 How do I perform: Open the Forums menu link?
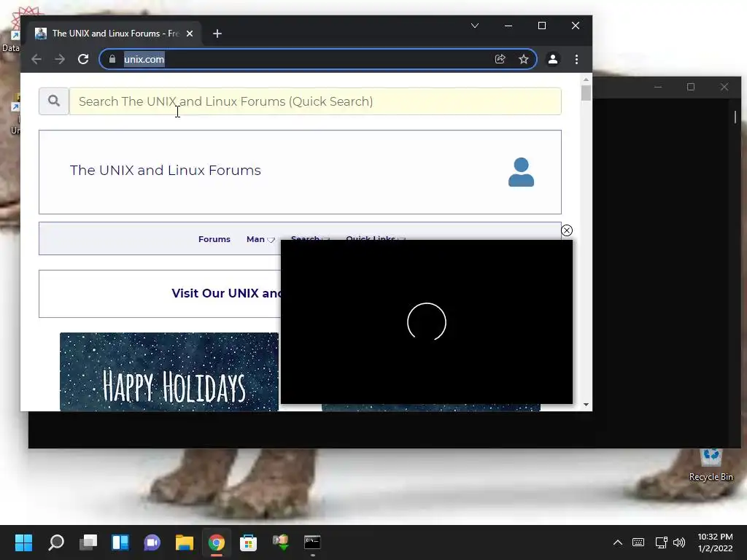click(214, 239)
